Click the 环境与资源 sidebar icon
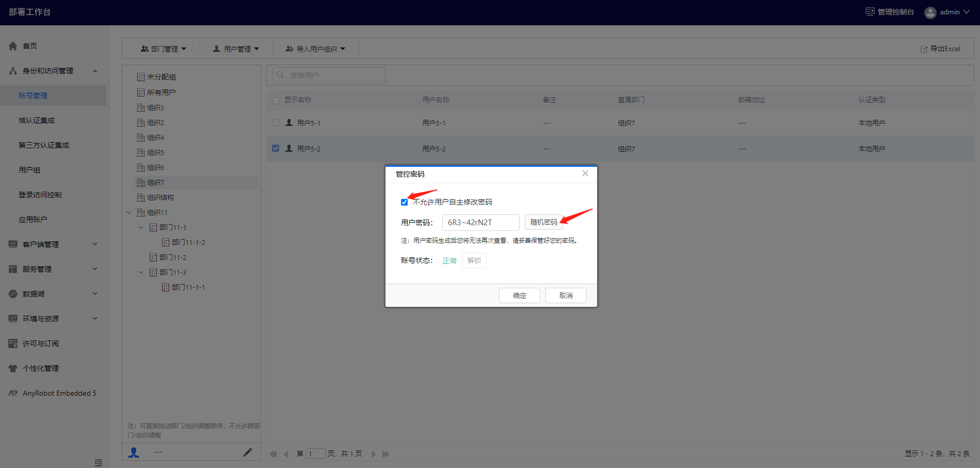Viewport: 980px width, 468px height. pyautogui.click(x=13, y=318)
